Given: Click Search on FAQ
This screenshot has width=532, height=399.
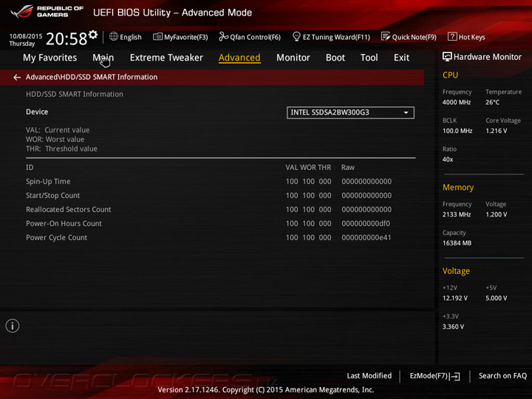Looking at the screenshot, I should coord(502,375).
